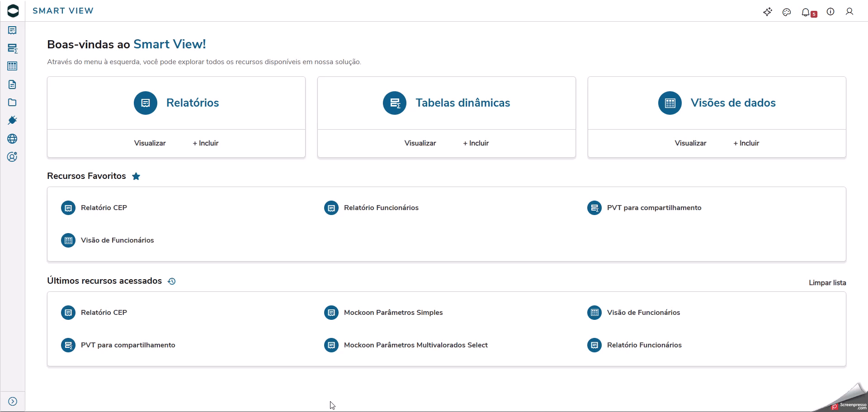Open favorite PVT para compartilhamento
The image size is (868, 412).
pyautogui.click(x=654, y=208)
